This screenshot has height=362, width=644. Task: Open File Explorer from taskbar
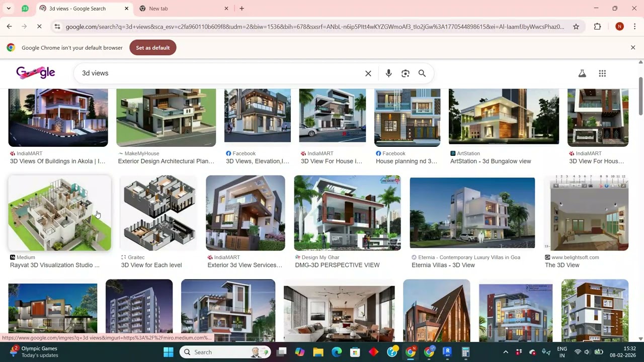(318, 352)
